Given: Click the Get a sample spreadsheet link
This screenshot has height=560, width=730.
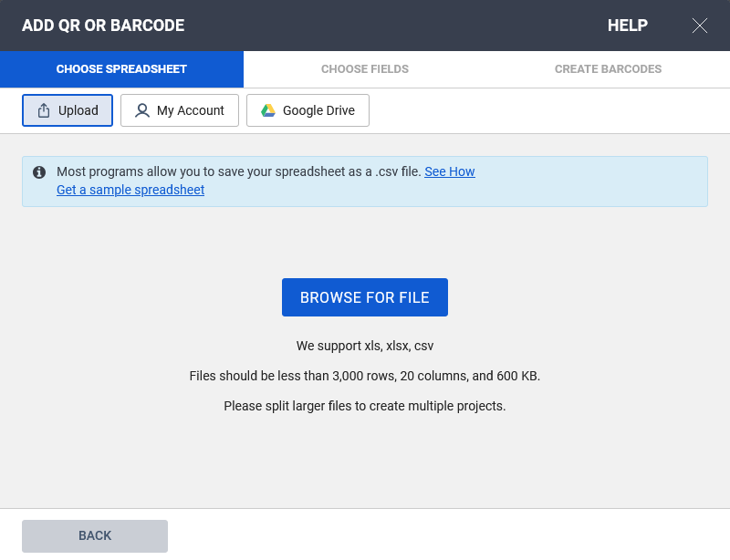Looking at the screenshot, I should (130, 190).
